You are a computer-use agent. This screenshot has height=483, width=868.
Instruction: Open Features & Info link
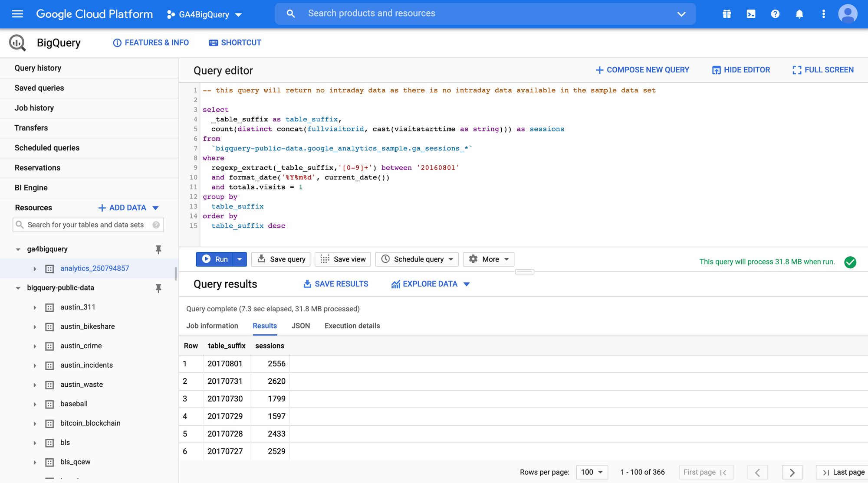151,42
